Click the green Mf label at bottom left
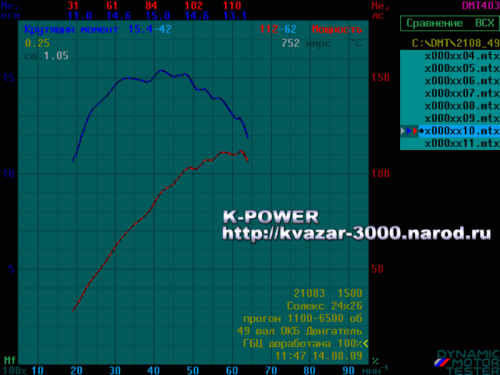This screenshot has width=500, height=375. pos(10,360)
